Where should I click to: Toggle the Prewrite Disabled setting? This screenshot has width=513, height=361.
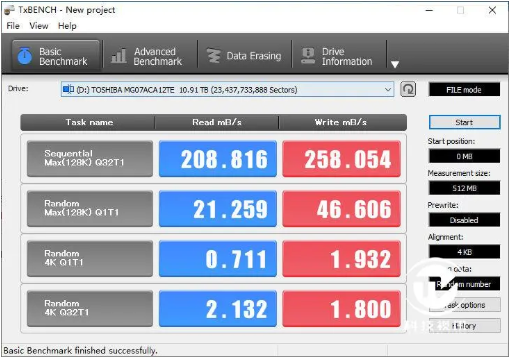coord(465,220)
